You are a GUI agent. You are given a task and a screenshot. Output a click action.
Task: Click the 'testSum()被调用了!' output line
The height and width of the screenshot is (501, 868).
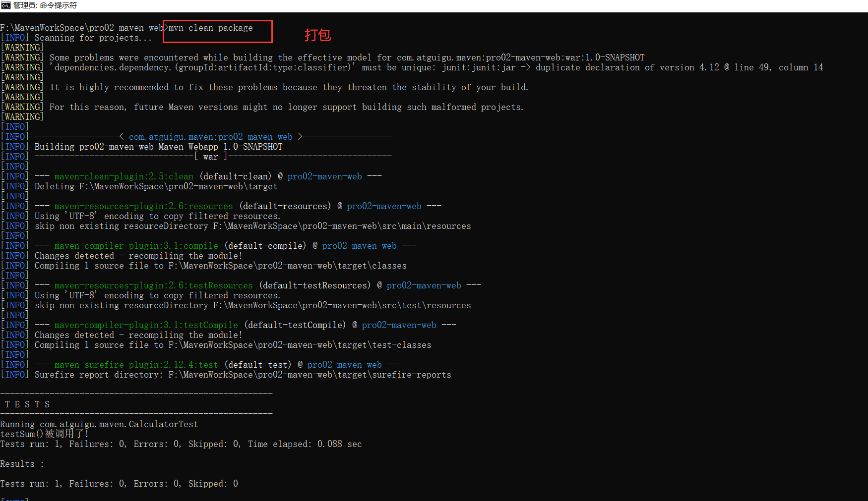coord(45,434)
